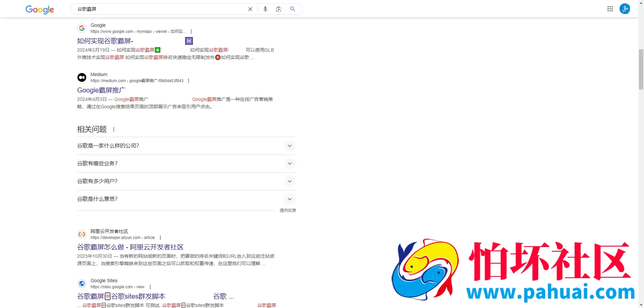Open the Google 霸屏推广 result link
The width and height of the screenshot is (644, 308).
101,90
